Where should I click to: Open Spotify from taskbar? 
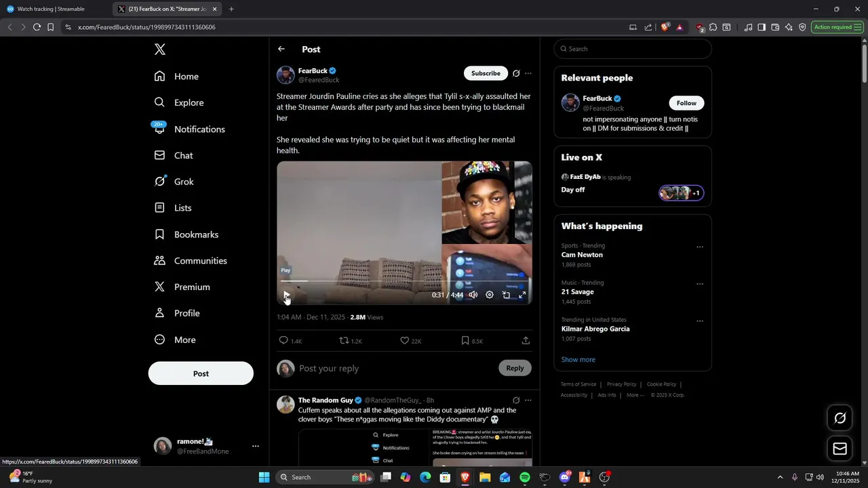(x=525, y=477)
